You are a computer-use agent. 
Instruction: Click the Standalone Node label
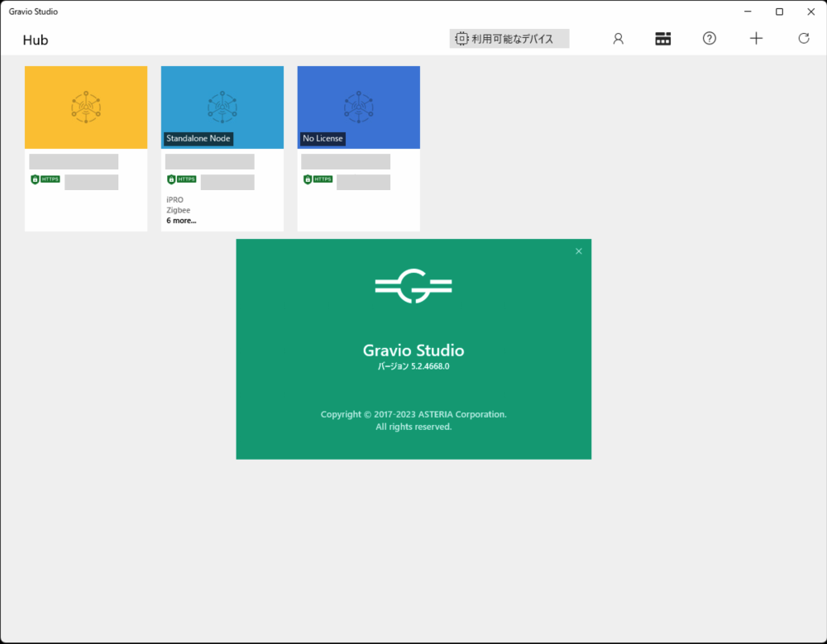pyautogui.click(x=198, y=139)
